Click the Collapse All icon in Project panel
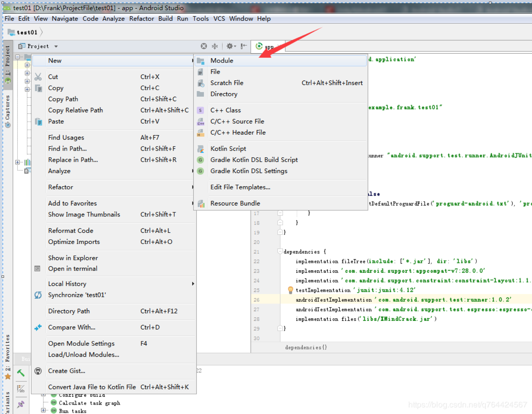The height and width of the screenshot is (414, 532). (x=215, y=46)
